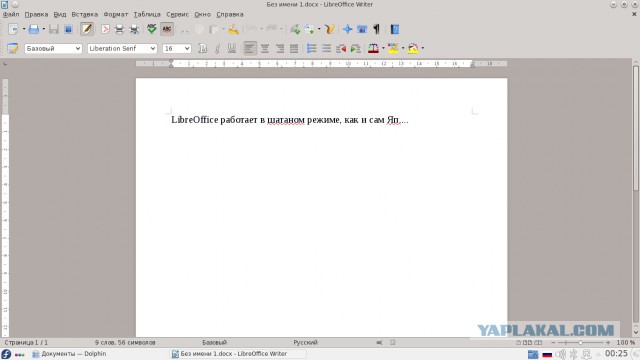Click the zoom out minus button
The width and height of the screenshot is (640, 360).
point(553,342)
